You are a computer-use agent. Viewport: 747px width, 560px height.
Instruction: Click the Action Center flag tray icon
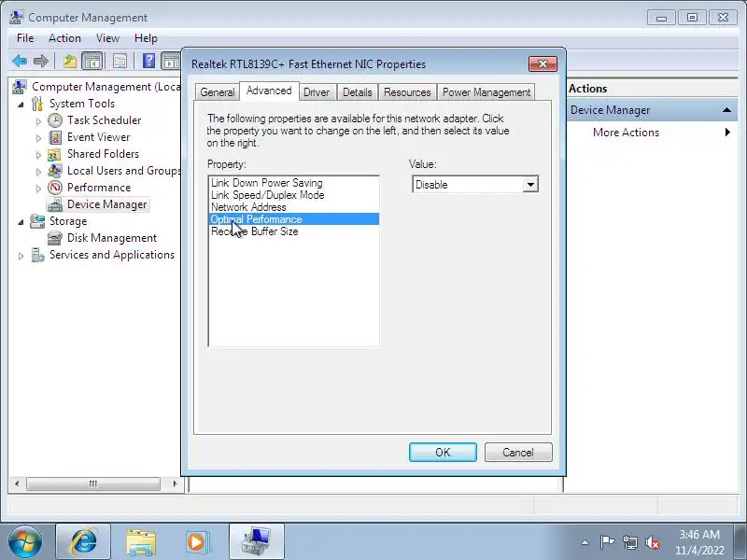click(607, 542)
